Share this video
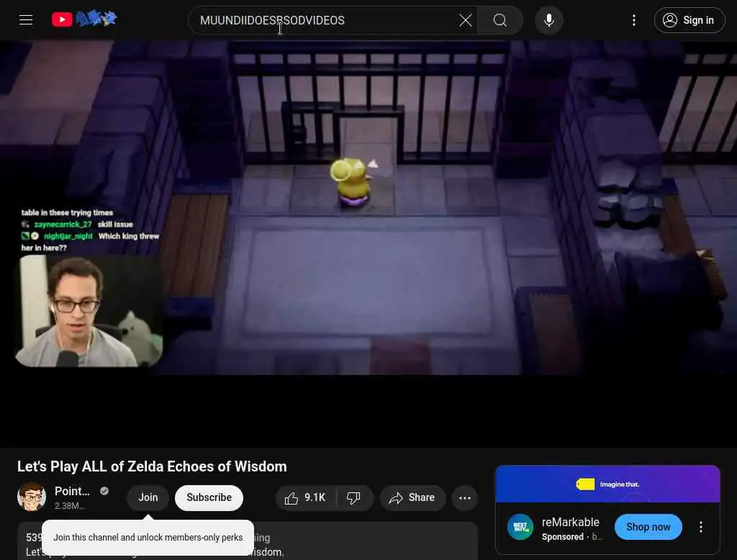Screen dimensions: 737x560 point(412,497)
